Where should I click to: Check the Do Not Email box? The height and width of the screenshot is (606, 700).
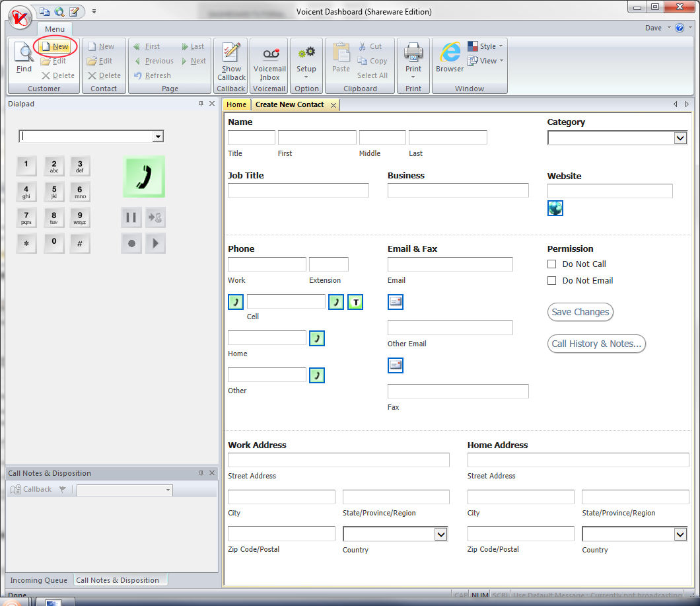point(552,281)
